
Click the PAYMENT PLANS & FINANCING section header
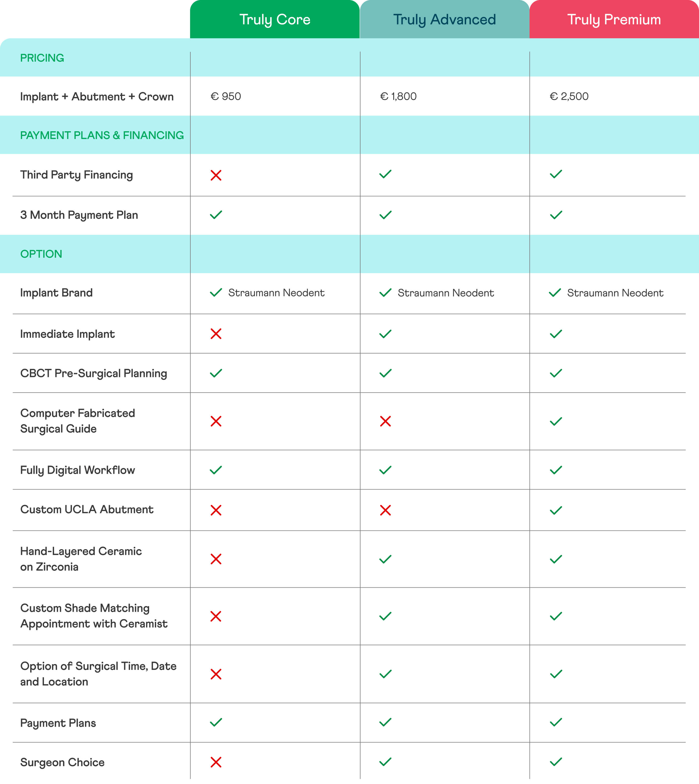(x=102, y=135)
